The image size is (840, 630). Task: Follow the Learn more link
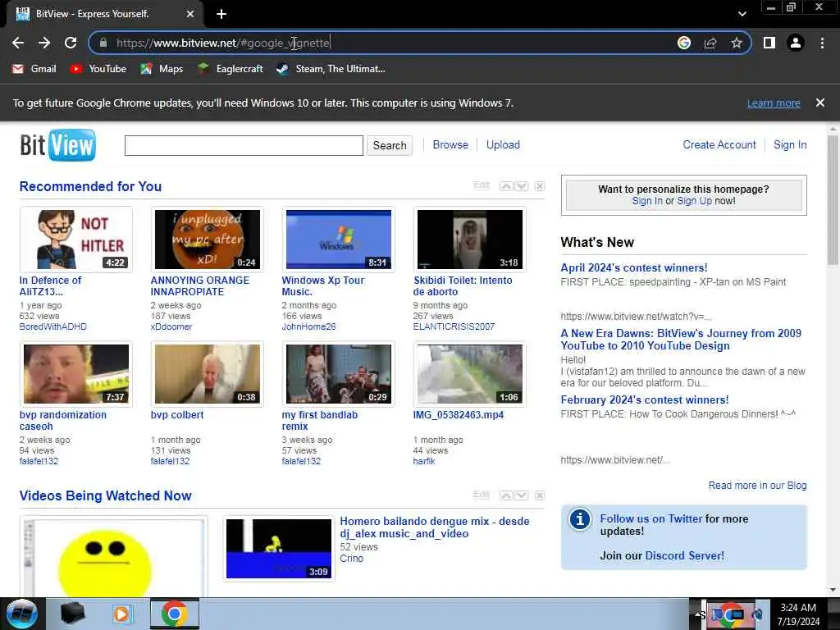pos(774,103)
